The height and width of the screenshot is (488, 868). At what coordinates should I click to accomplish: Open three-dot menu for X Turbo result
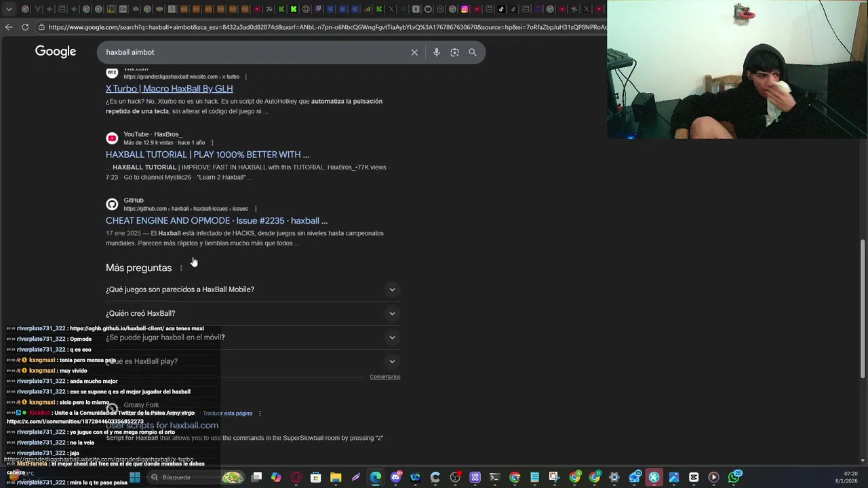(245, 77)
